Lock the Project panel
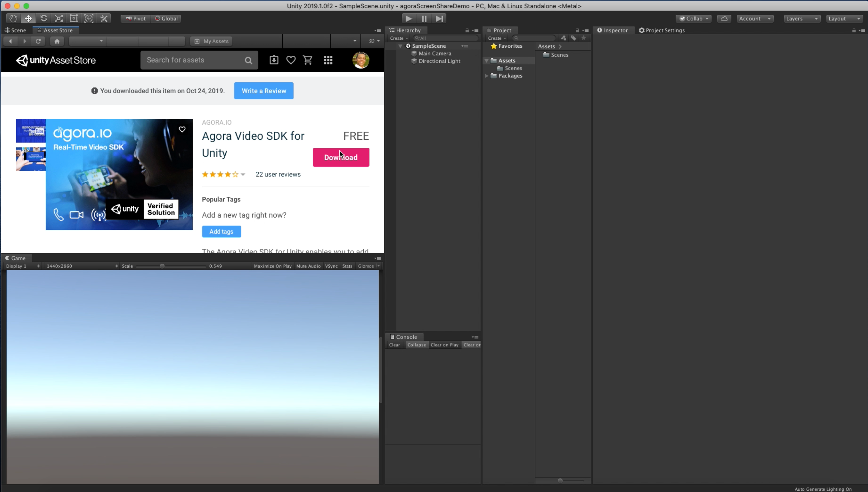 pos(577,30)
